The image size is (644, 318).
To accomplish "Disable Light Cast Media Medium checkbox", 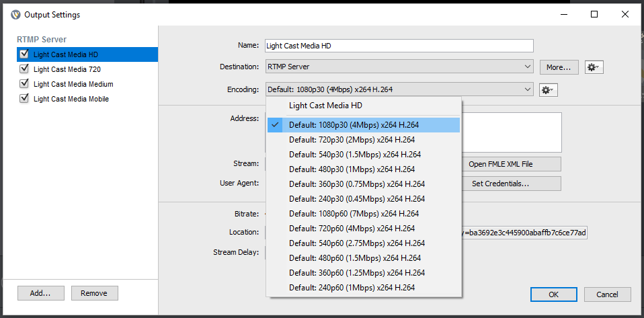I will (x=25, y=84).
